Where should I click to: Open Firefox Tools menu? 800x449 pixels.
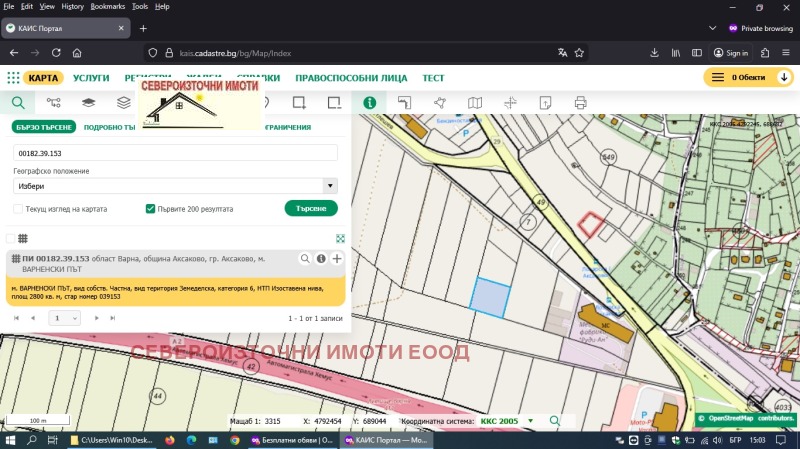point(140,7)
